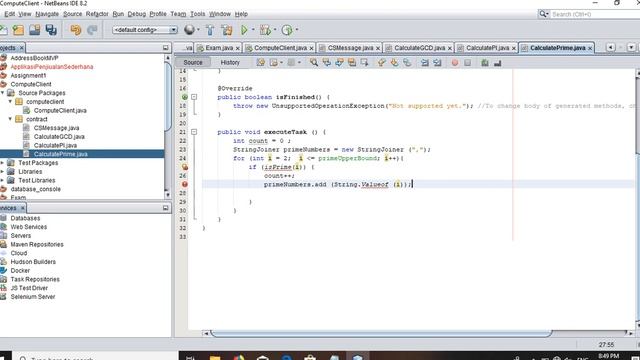
Task: Click the Source view button
Action: 193,62
